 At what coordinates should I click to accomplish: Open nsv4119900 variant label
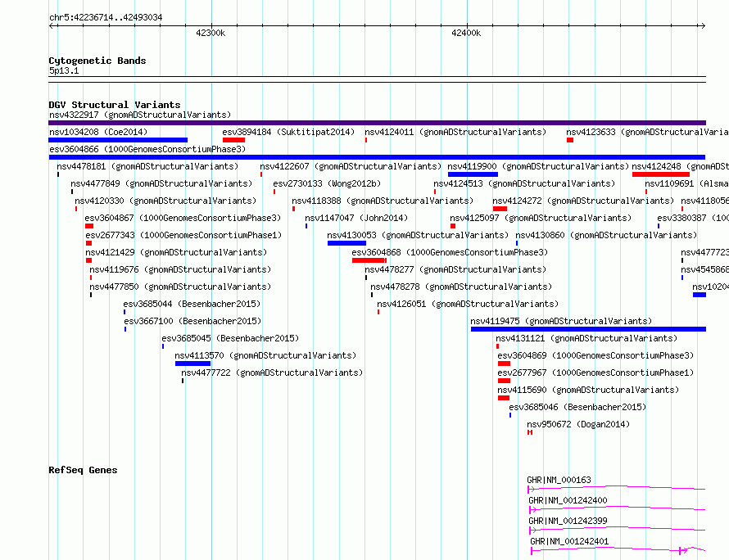point(538,166)
